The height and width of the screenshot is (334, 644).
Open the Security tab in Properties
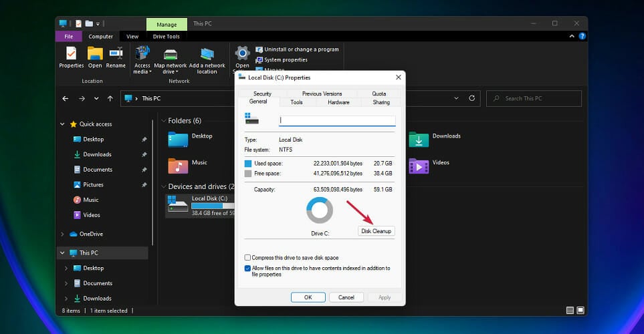click(262, 94)
